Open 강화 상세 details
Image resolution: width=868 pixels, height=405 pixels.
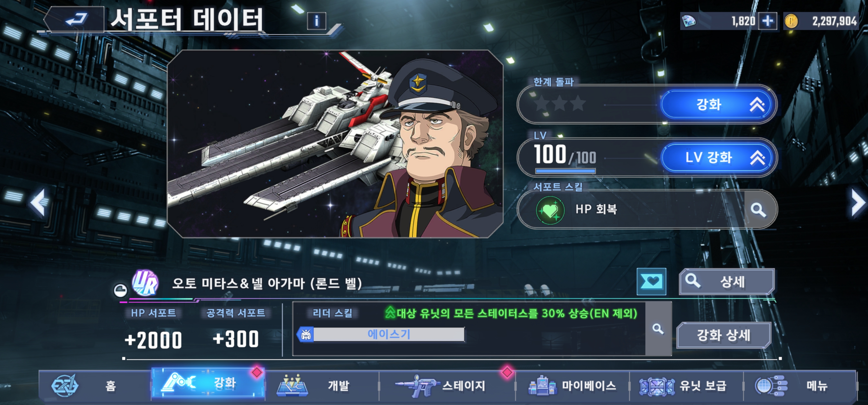coord(724,335)
